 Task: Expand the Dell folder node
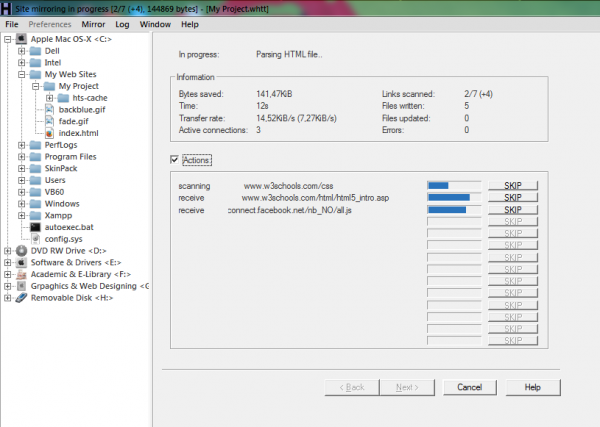22,51
